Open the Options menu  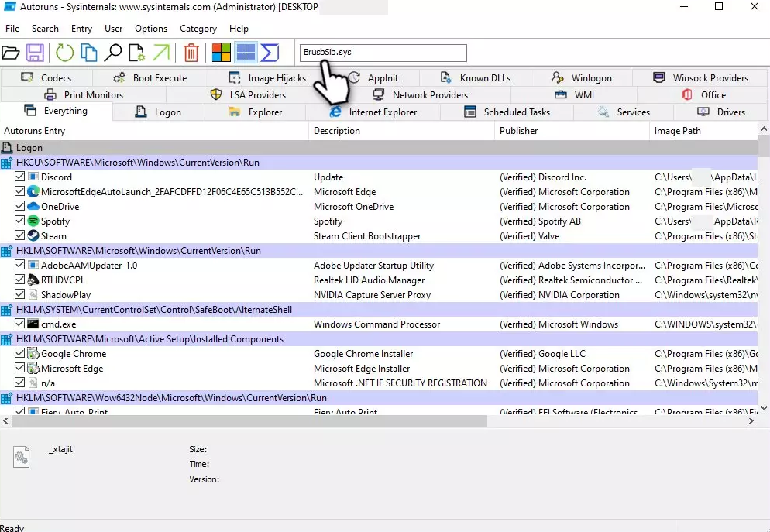tap(151, 29)
